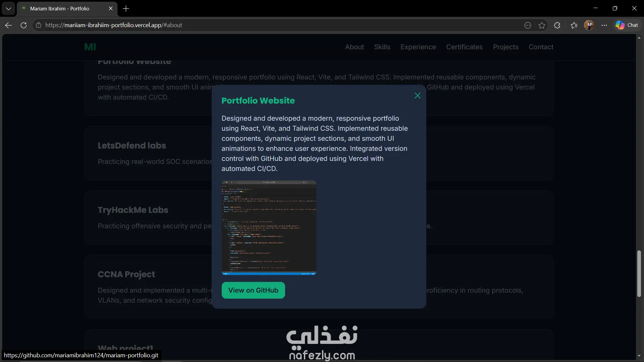Open the browser Extensions puzzle icon

tap(557, 25)
